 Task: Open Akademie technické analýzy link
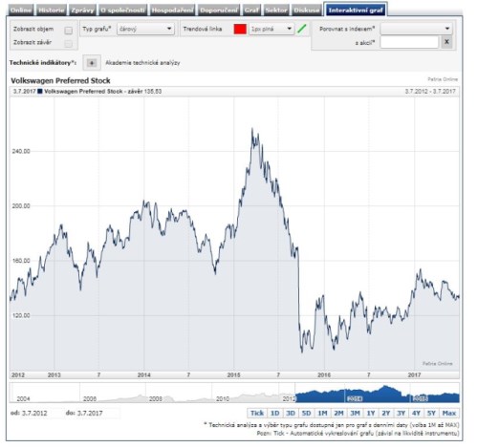142,63
